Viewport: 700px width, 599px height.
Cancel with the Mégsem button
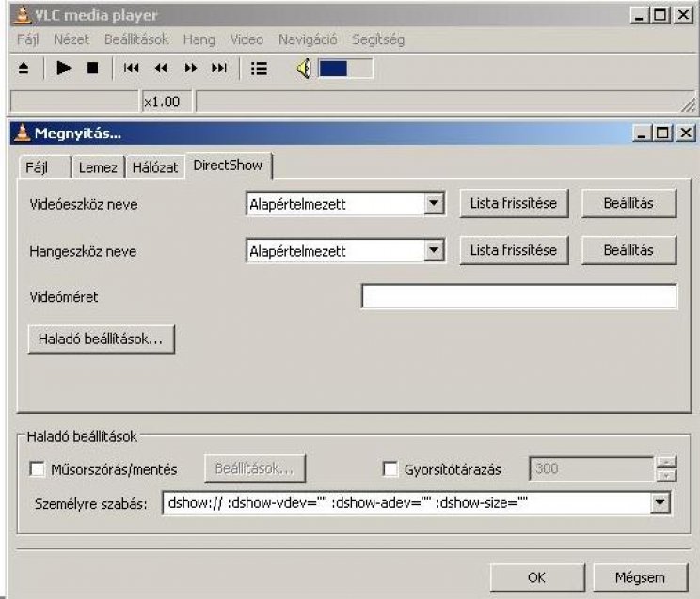click(640, 577)
